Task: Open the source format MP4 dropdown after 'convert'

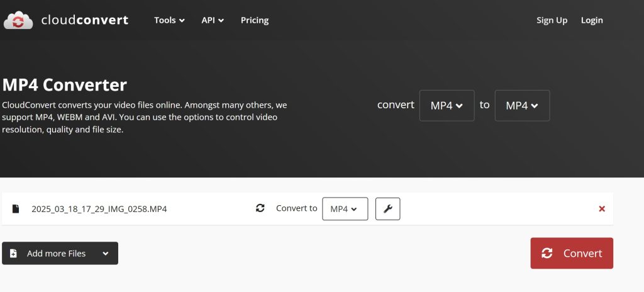Action: pos(447,106)
